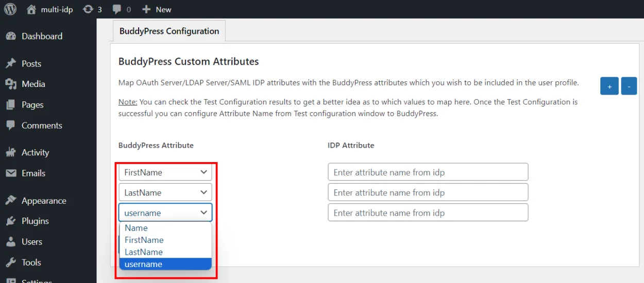This screenshot has height=283, width=644.
Task: Click the Emails envelope icon
Action: [x=11, y=173]
